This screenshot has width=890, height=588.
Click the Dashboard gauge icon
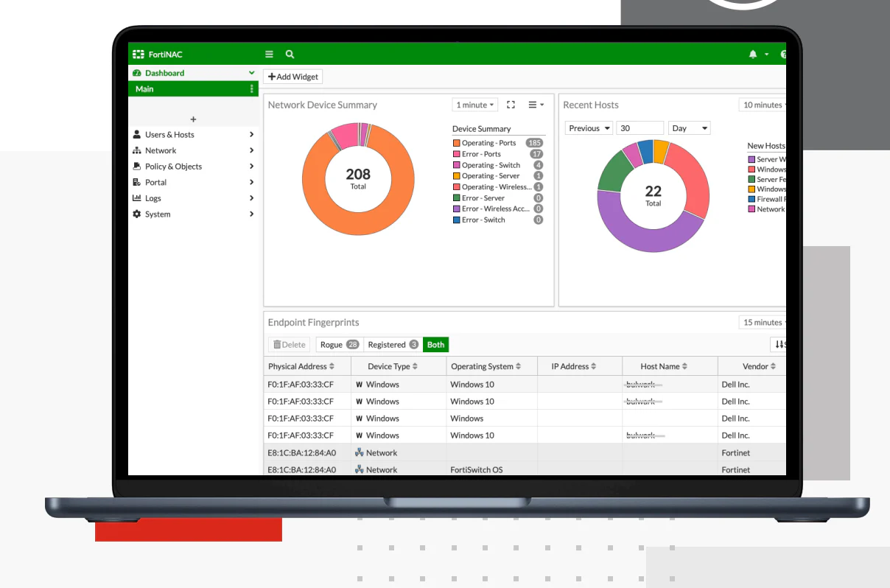click(x=137, y=73)
